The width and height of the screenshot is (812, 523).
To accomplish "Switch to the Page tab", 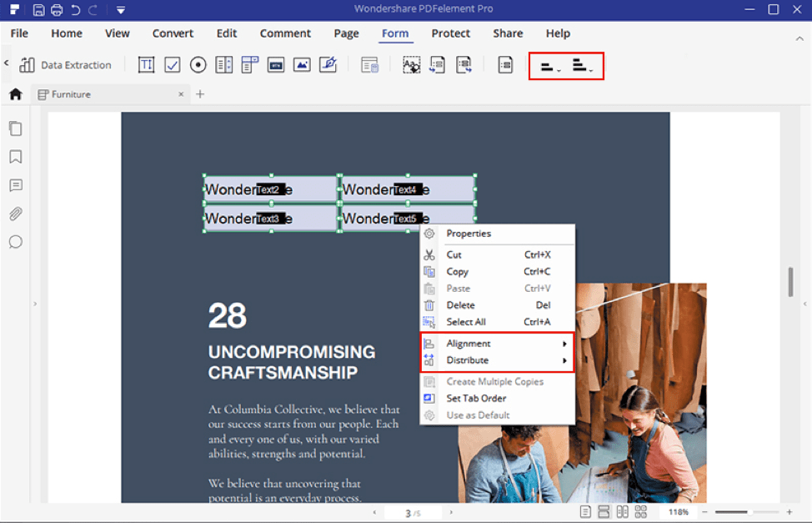I will point(346,33).
